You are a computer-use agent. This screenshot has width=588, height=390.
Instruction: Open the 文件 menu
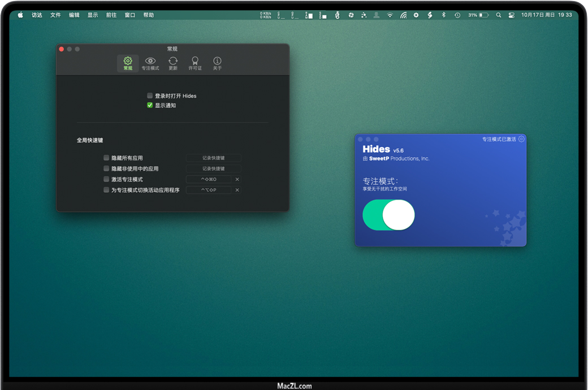[x=55, y=15]
